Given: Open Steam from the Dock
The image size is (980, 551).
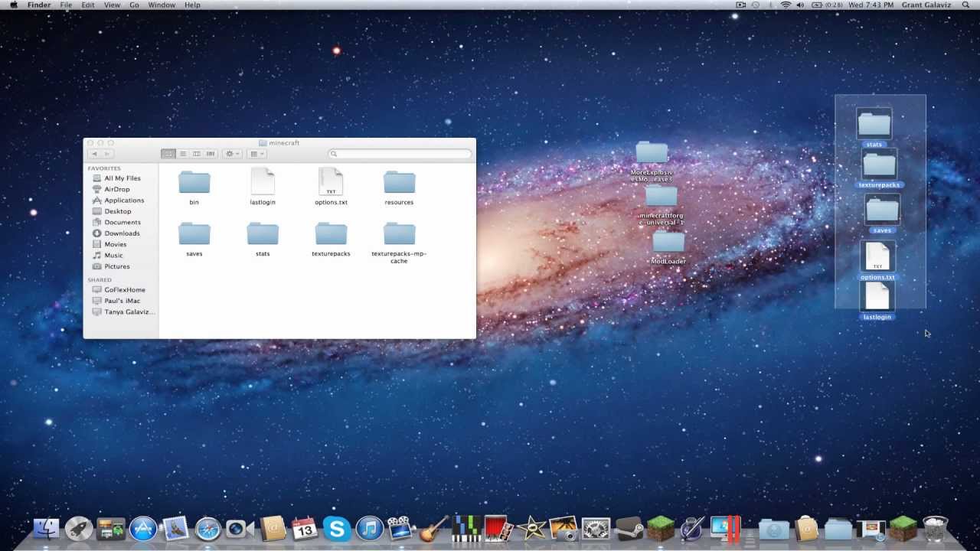Looking at the screenshot, I should tap(628, 528).
